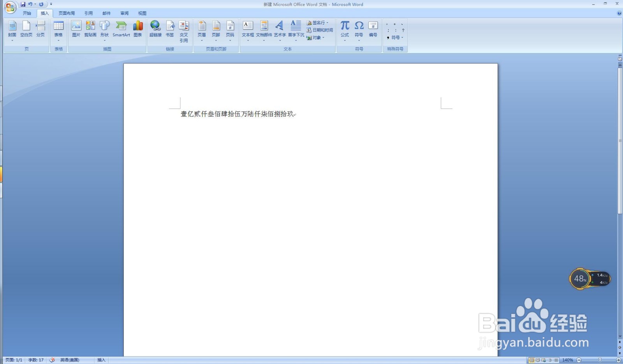Insert WordArt (艺术字)
The height and width of the screenshot is (364, 623).
[x=280, y=30]
